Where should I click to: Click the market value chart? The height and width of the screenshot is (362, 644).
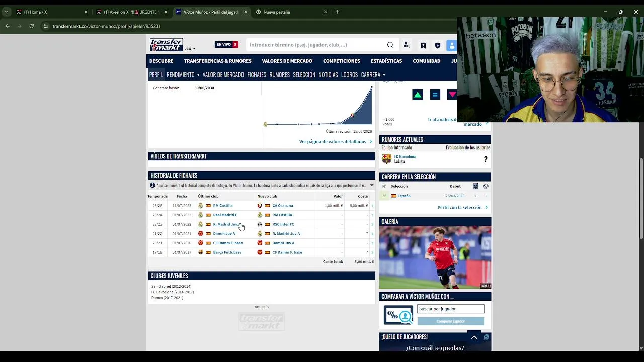pos(318,106)
